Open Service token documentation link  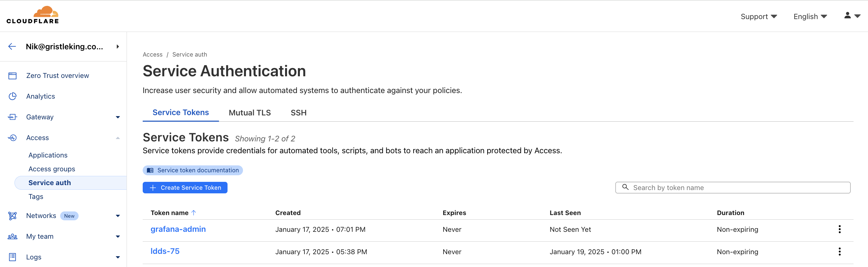pyautogui.click(x=193, y=170)
